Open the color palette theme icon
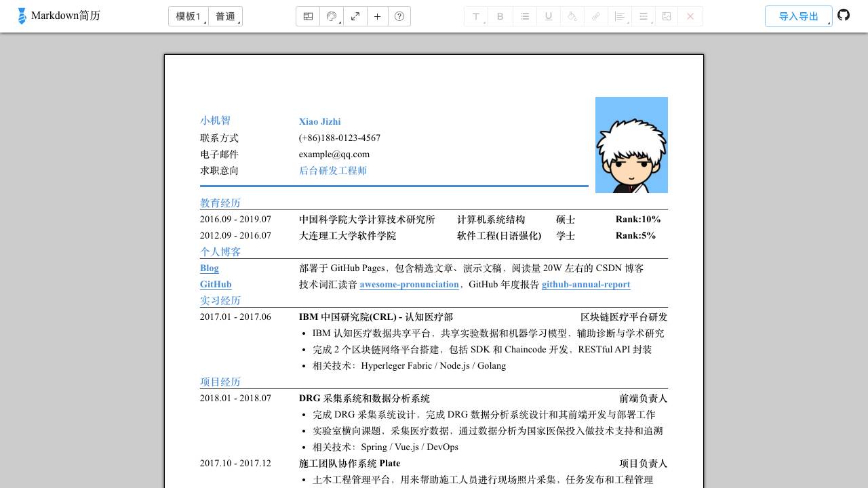Image resolution: width=868 pixels, height=488 pixels. (332, 16)
